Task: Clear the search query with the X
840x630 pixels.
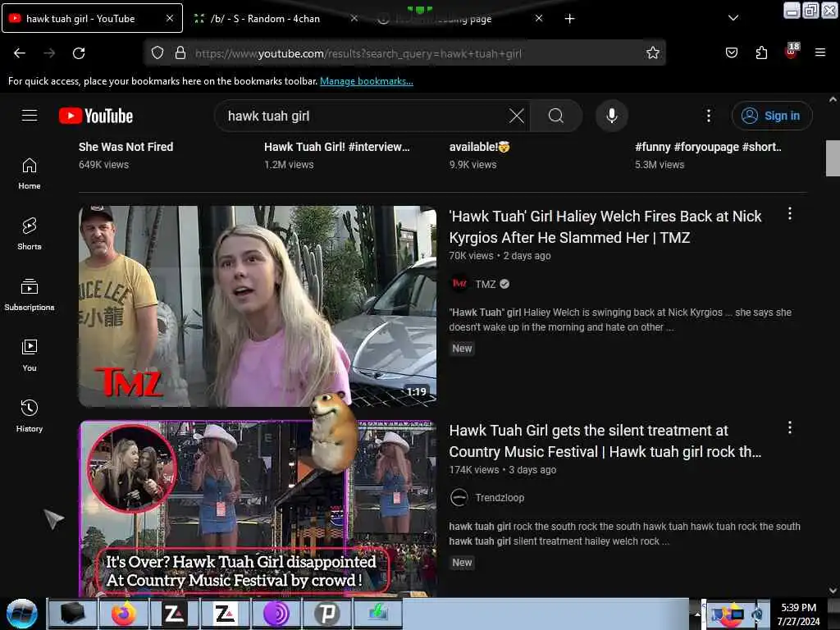Action: click(517, 116)
